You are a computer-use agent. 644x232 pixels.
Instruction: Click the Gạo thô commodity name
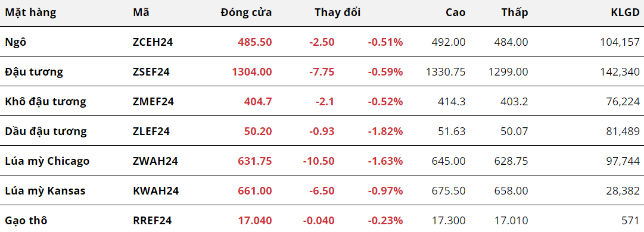(x=26, y=221)
